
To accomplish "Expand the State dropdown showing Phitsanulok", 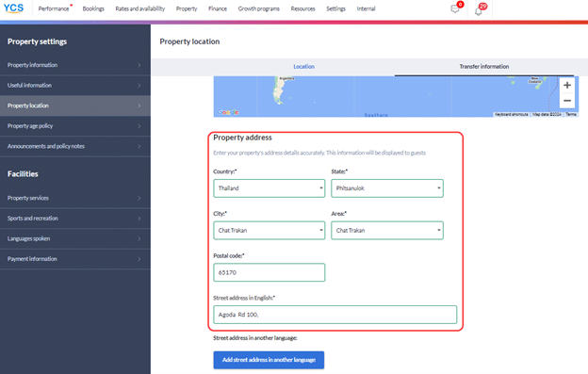I will click(387, 188).
